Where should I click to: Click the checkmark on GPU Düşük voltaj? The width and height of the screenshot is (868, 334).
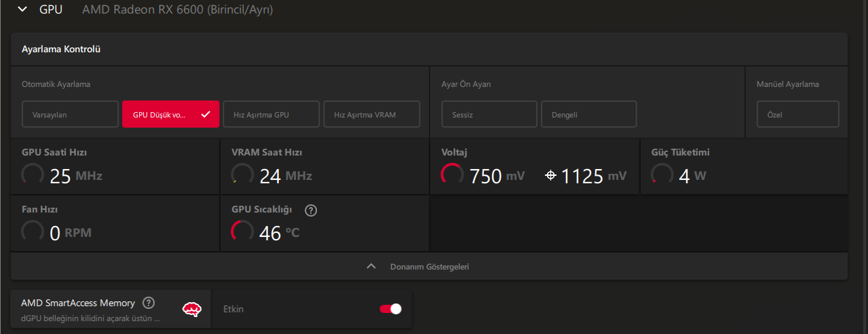pos(206,114)
